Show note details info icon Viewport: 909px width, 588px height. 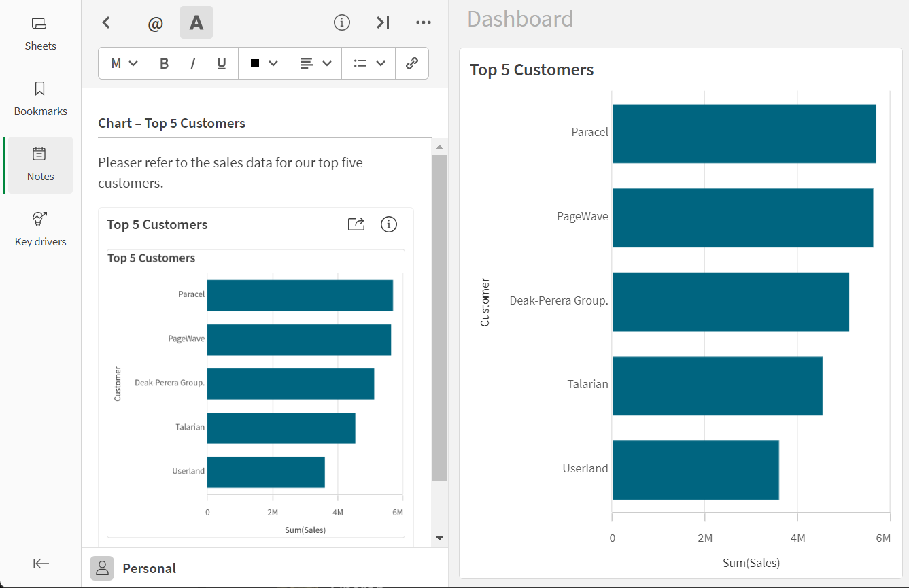[x=342, y=22]
